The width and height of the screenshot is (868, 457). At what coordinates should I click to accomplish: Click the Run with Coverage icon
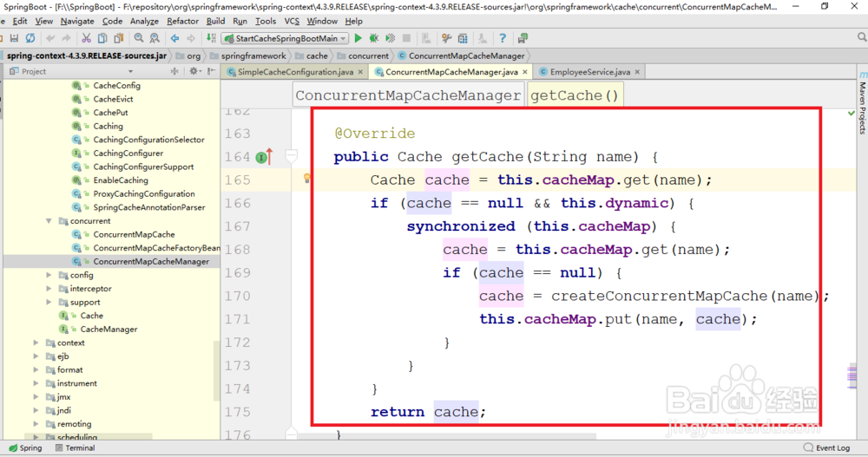(x=391, y=38)
